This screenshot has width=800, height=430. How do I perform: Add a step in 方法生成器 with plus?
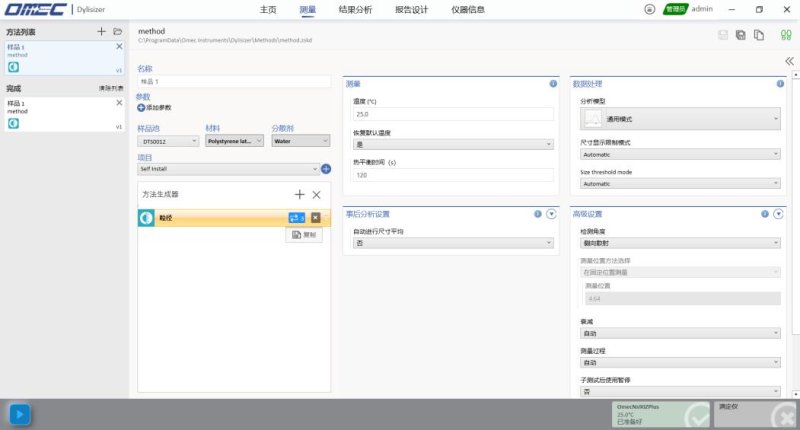point(299,194)
